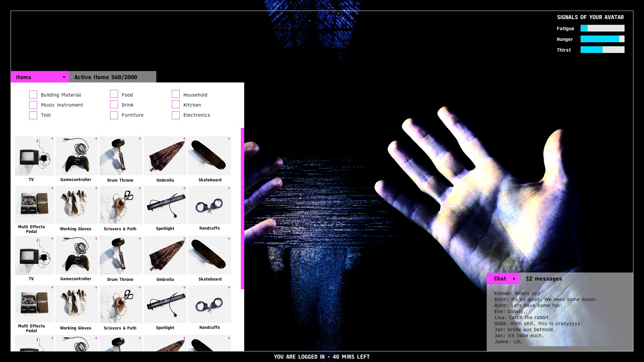Enable the Drink filter checkbox
Image resolution: width=644 pixels, height=362 pixels.
coord(114,104)
